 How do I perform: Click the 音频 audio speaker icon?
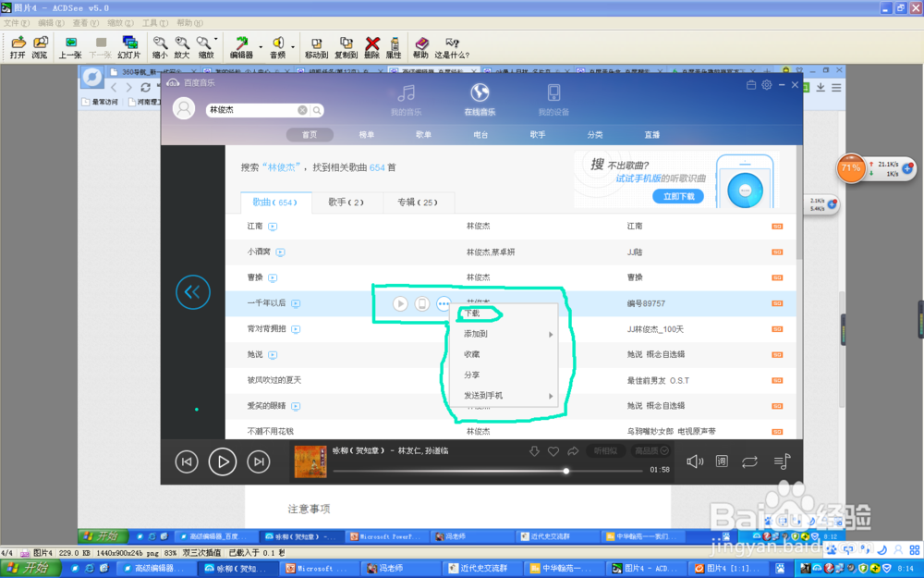[277, 46]
